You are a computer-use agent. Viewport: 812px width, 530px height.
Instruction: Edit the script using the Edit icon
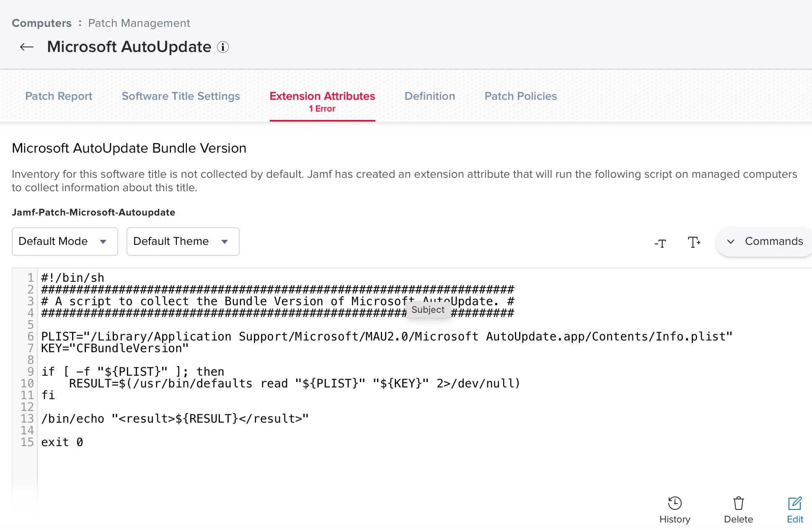pyautogui.click(x=795, y=510)
